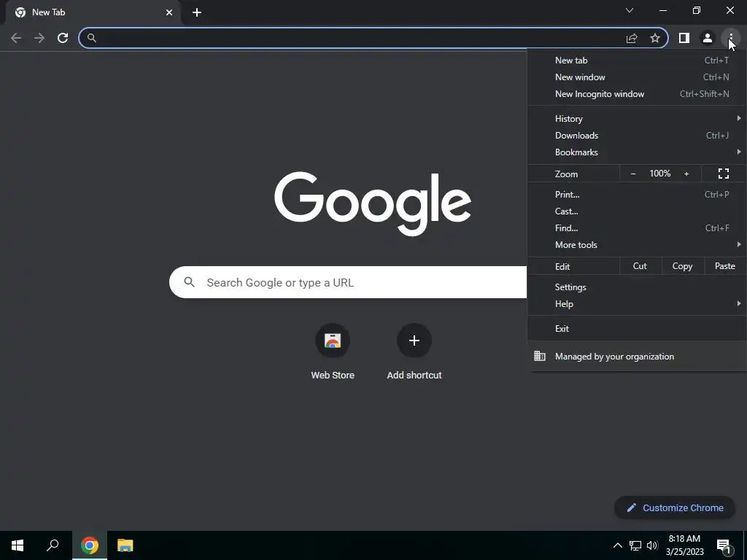This screenshot has width=747, height=560.
Task: Click the taskbar clock and date
Action: point(684,545)
